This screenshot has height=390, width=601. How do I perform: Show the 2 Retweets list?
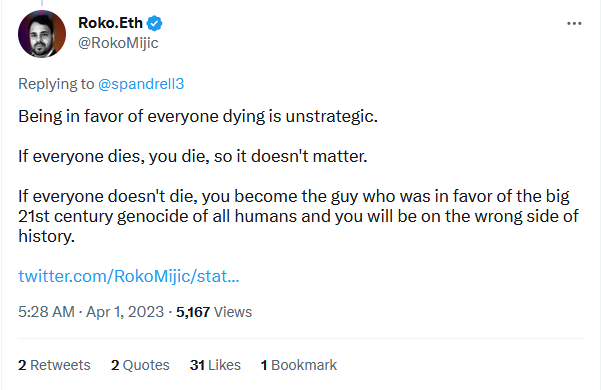(54, 365)
